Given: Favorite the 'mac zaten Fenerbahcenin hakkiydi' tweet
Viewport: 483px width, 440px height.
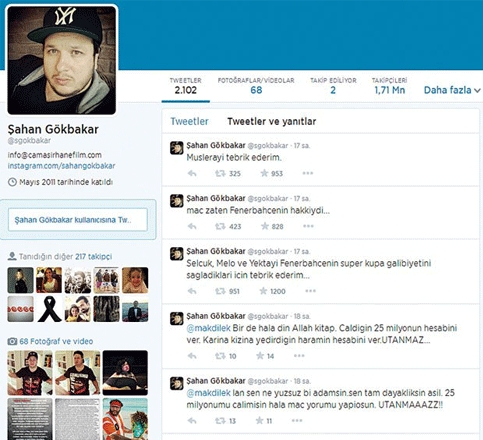Looking at the screenshot, I should tap(265, 226).
